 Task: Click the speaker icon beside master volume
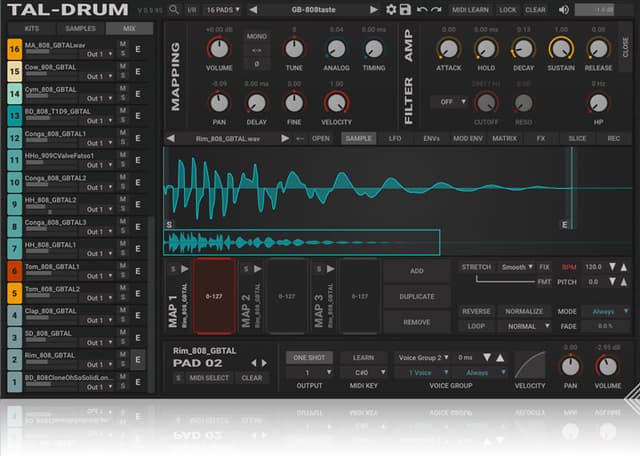(565, 9)
